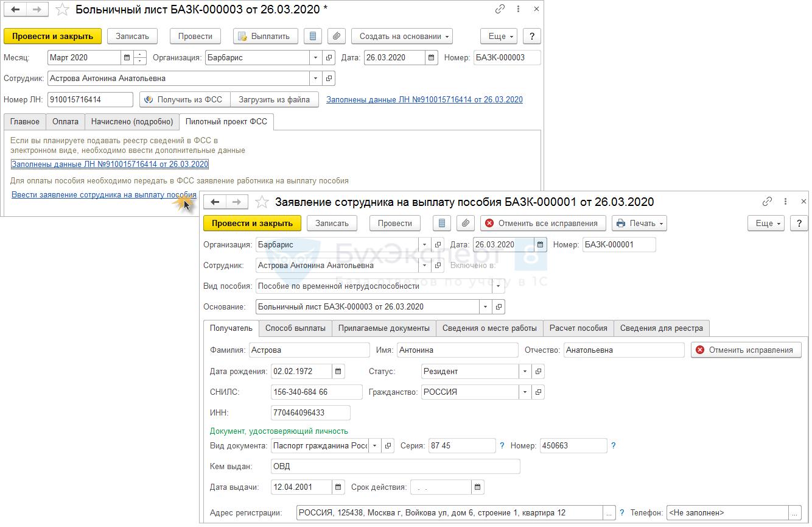Open the report list icon next to Выплатить
This screenshot has height=527, width=812.
pos(313,36)
